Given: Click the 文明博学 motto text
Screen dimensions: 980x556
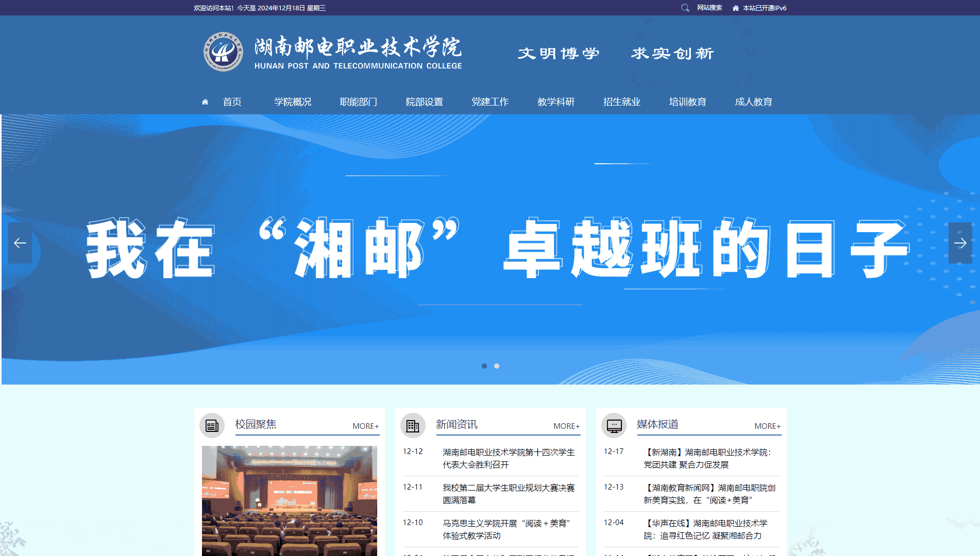Looking at the screenshot, I should click(559, 54).
